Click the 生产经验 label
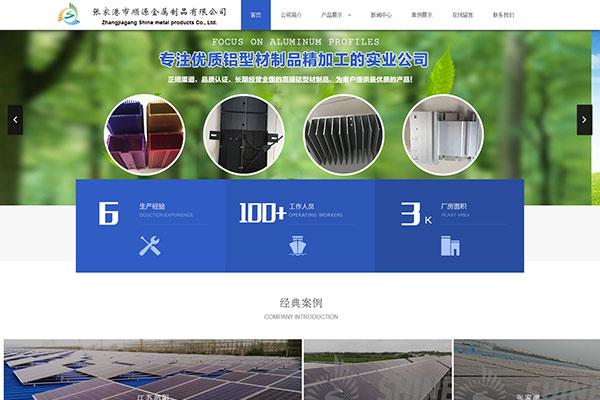600x400 pixels. pyautogui.click(x=152, y=206)
